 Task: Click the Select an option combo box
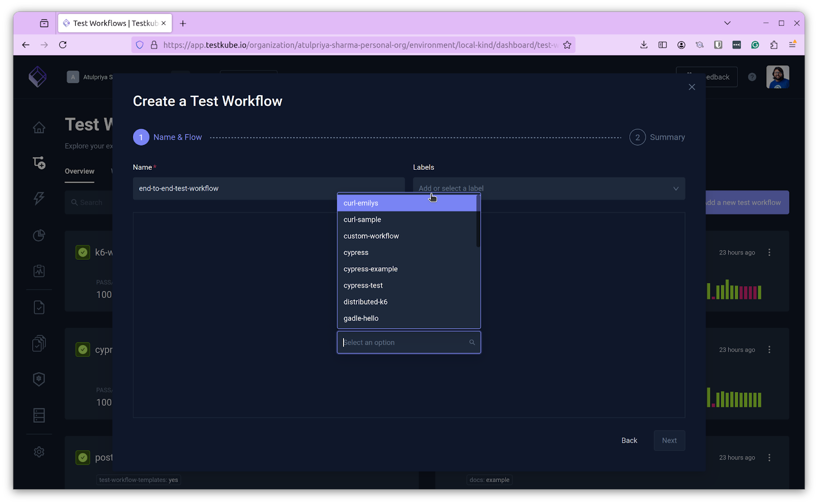tap(409, 342)
